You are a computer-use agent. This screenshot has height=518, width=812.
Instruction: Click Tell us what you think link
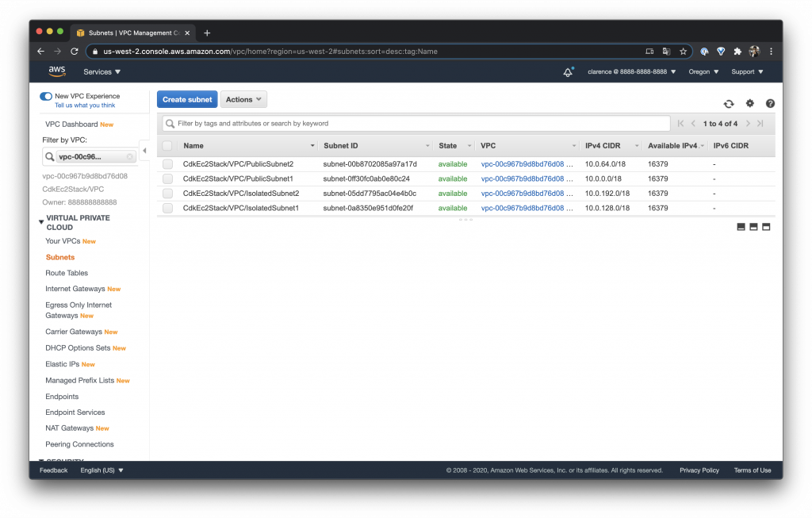pyautogui.click(x=85, y=106)
